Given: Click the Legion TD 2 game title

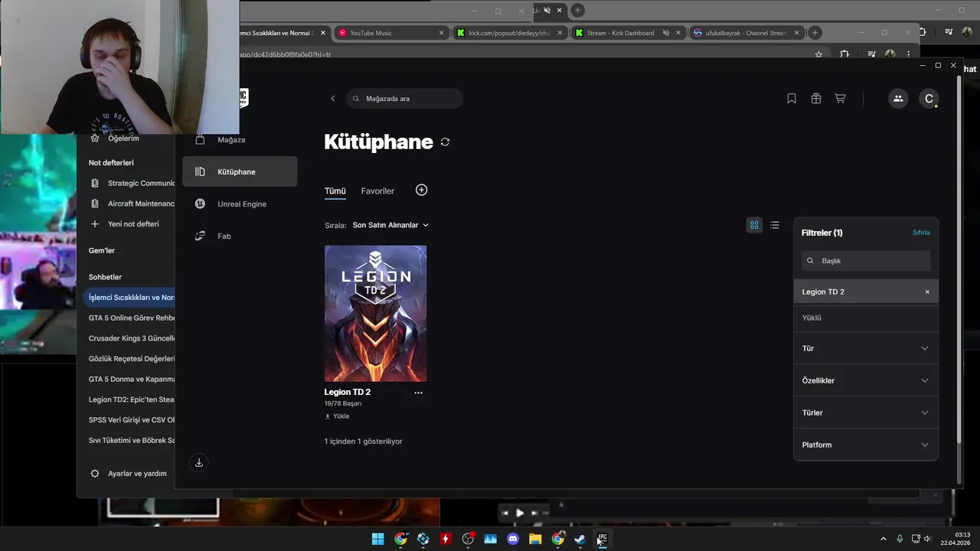Looking at the screenshot, I should point(348,393).
